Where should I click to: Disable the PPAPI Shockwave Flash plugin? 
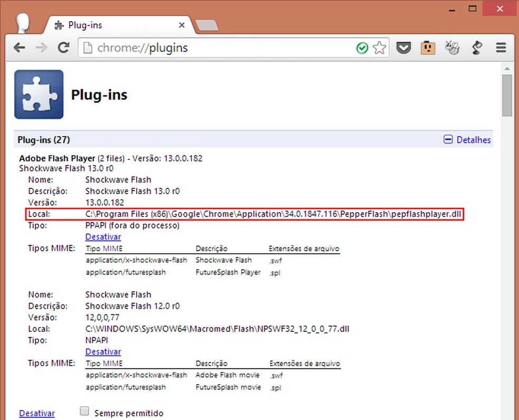pyautogui.click(x=103, y=237)
